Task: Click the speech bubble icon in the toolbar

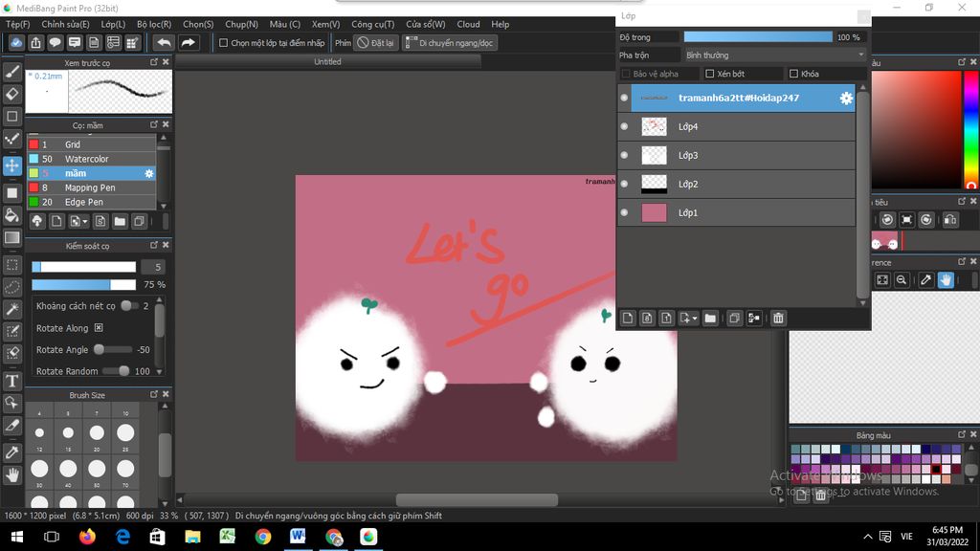Action: 55,42
